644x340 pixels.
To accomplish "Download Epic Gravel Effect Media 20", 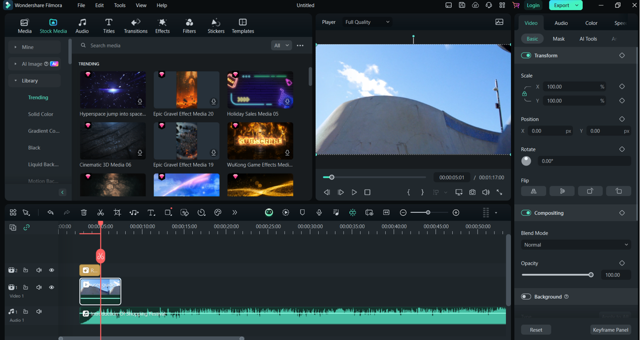I will point(214,102).
